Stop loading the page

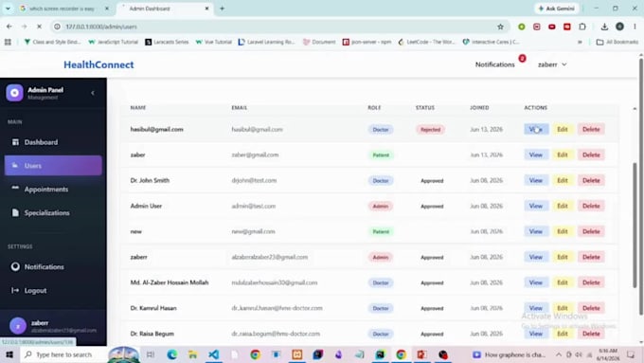(39, 27)
